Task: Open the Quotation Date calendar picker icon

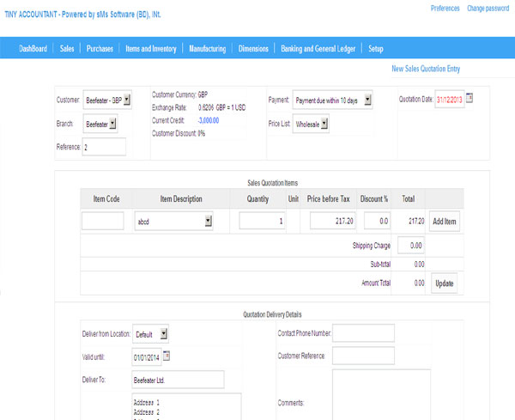Action: pos(469,99)
